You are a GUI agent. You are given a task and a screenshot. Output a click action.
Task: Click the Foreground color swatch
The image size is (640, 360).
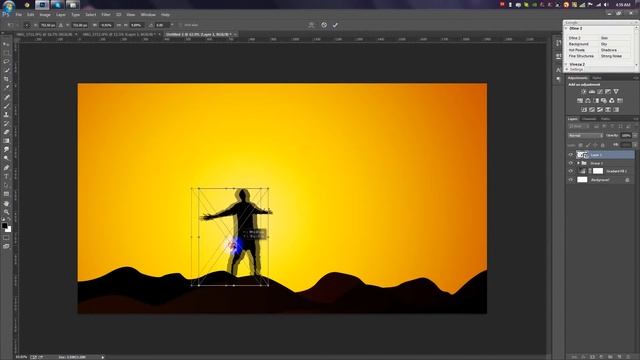click(x=4, y=225)
